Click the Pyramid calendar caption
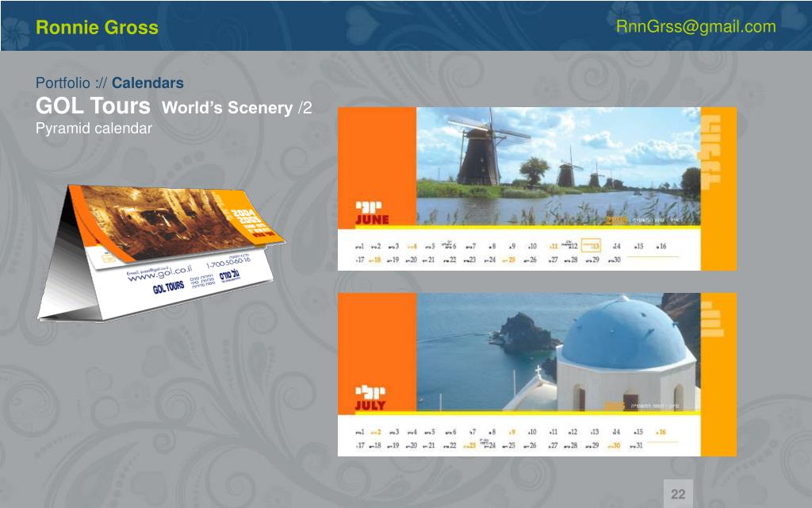812x508 pixels. (x=94, y=129)
